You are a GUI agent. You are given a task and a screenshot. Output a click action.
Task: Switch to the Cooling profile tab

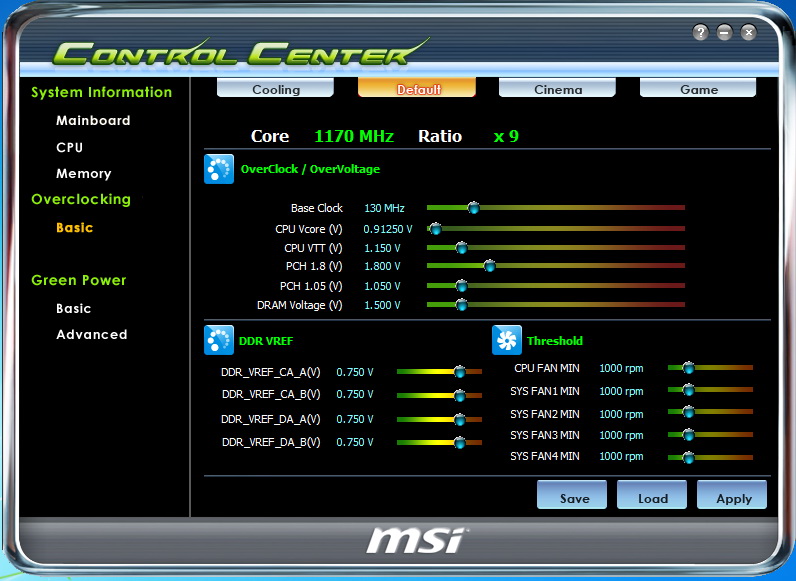click(276, 89)
